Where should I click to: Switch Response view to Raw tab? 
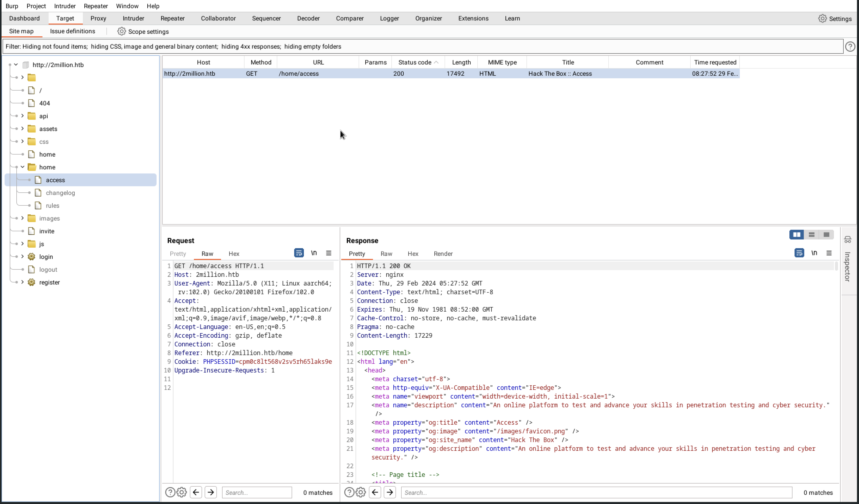point(386,254)
